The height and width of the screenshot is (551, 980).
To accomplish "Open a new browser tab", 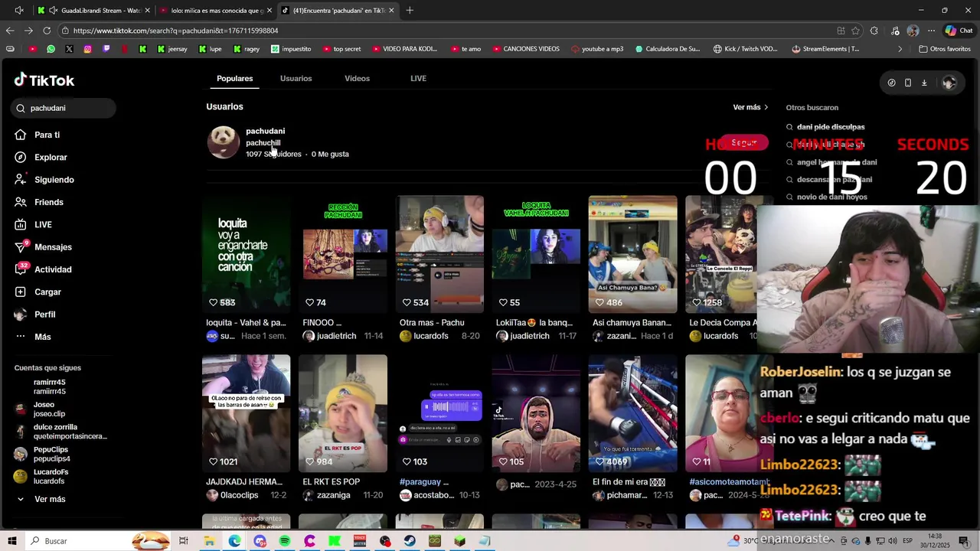I will click(x=410, y=10).
